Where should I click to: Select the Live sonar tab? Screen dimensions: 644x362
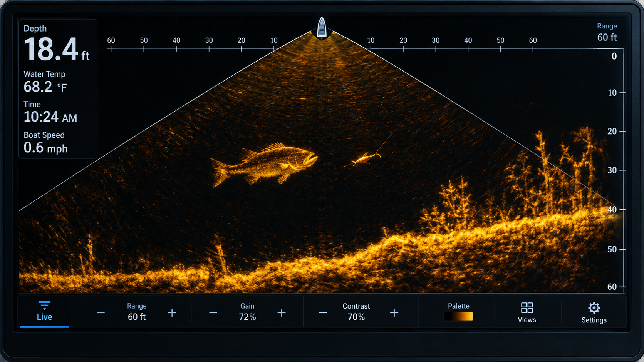point(44,312)
